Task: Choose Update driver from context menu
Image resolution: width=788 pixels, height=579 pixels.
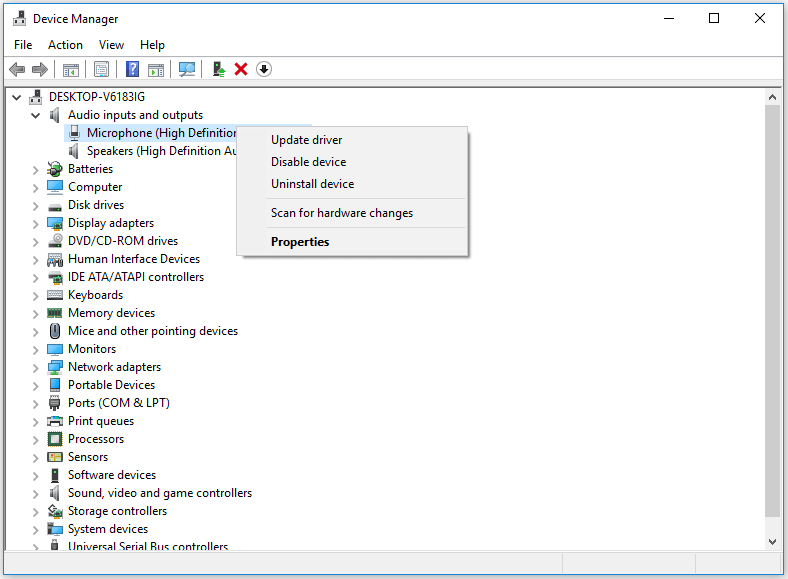Action: click(352, 140)
